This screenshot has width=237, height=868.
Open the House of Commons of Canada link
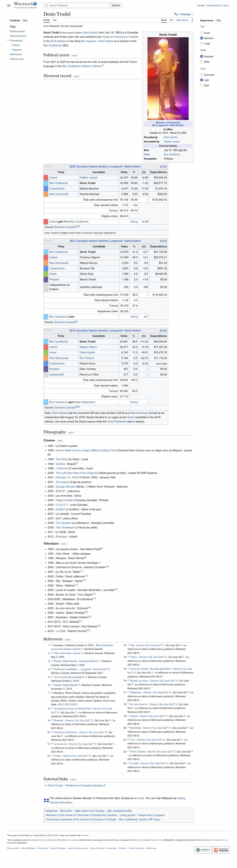120,37
